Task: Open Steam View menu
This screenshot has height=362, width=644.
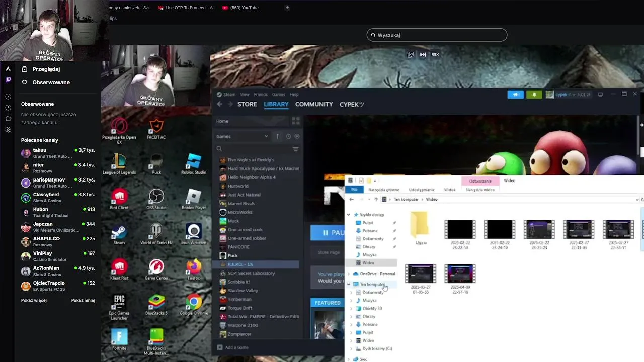Action: [x=245, y=94]
